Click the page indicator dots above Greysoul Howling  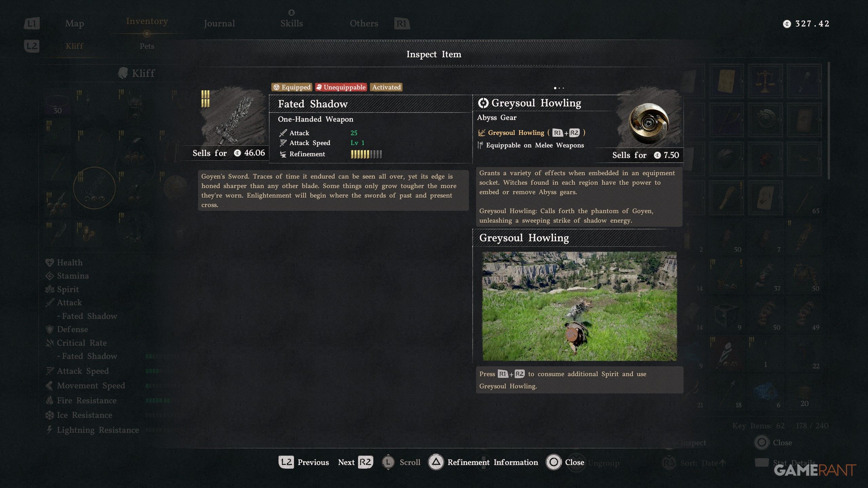coord(559,88)
